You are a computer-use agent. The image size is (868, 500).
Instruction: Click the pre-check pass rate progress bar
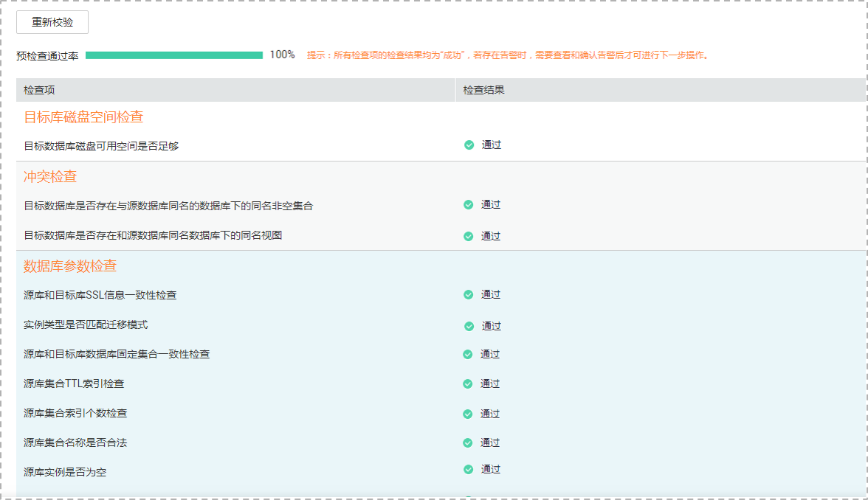click(174, 55)
